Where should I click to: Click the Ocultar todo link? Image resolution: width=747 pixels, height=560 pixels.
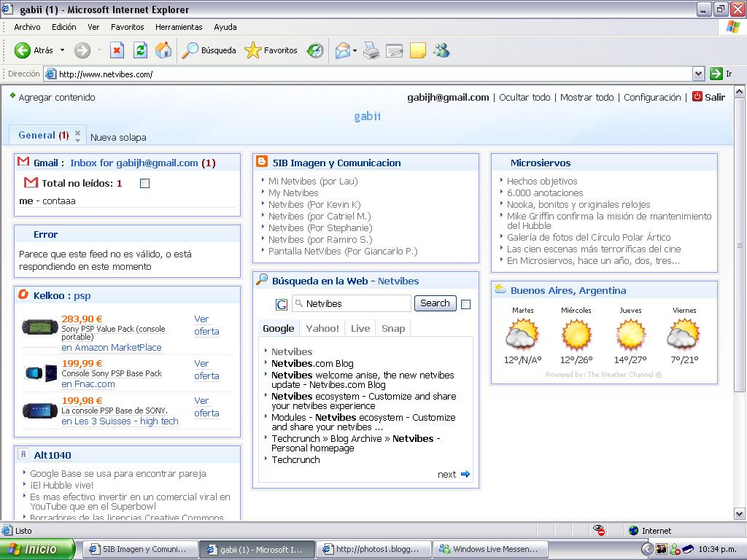[525, 97]
